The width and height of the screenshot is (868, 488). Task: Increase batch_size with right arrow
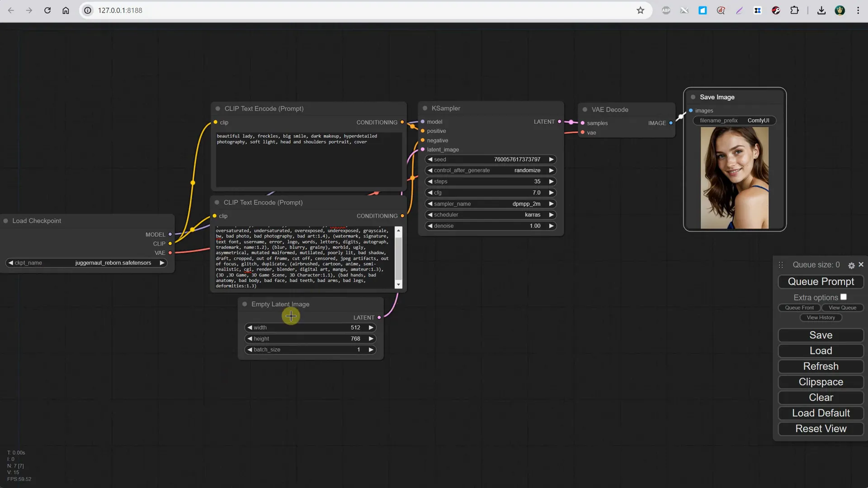(x=371, y=350)
